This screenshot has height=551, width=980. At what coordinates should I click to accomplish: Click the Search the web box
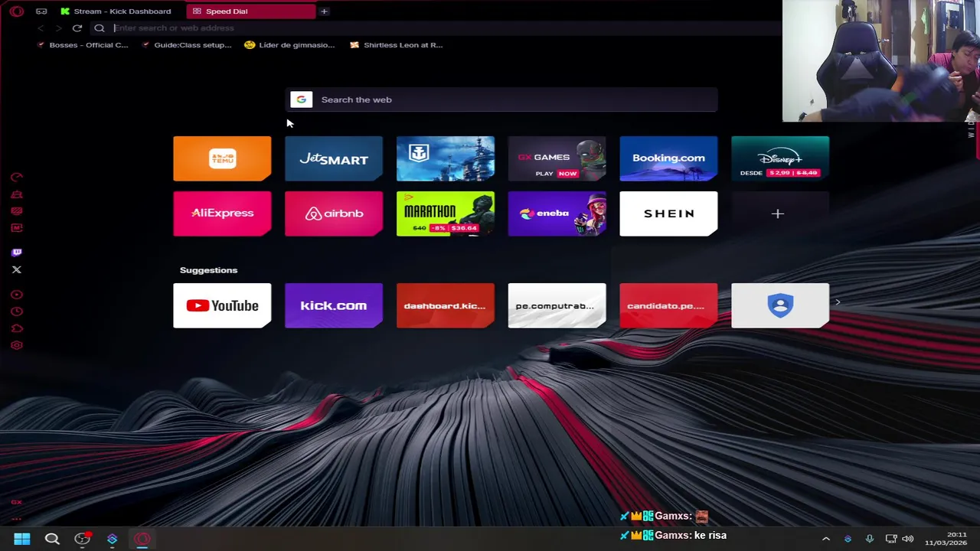pos(501,99)
